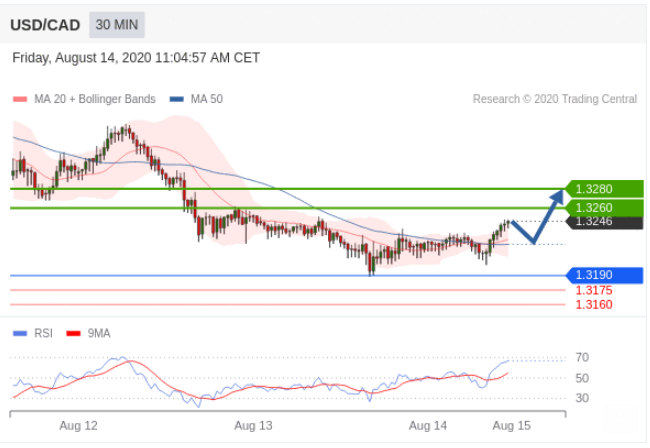Select the USD/CAD pair title
Screen dimensions: 650x448
[46, 22]
